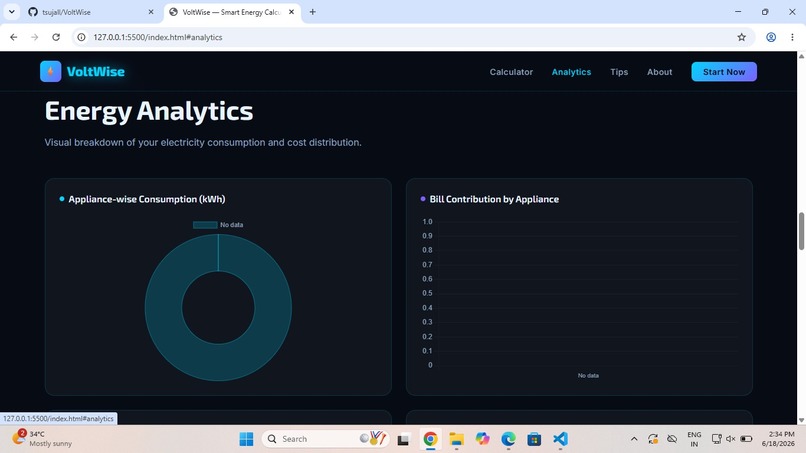Click the Start Now button

(x=724, y=72)
